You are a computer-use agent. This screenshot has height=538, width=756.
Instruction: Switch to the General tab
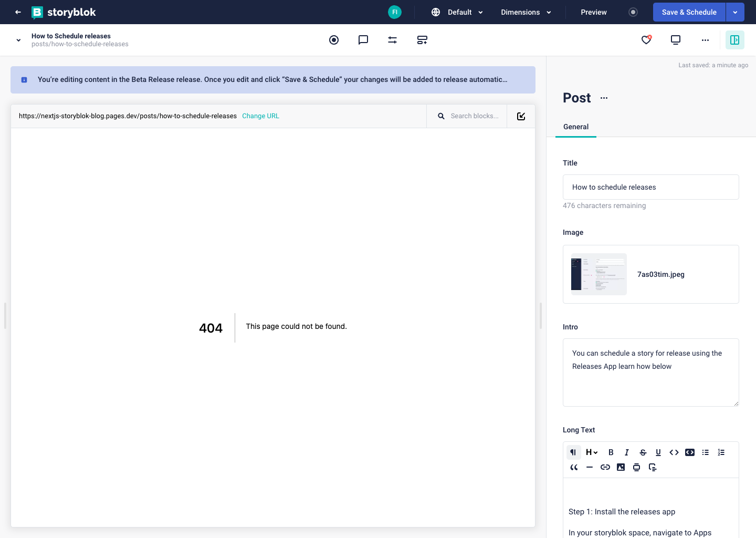(576, 127)
